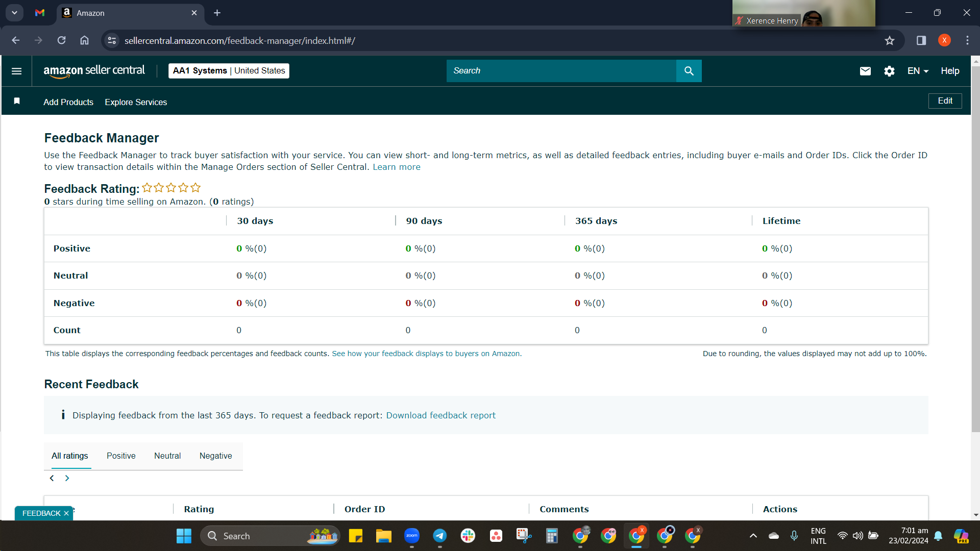
Task: Click the 'Positive' row label
Action: point(72,248)
